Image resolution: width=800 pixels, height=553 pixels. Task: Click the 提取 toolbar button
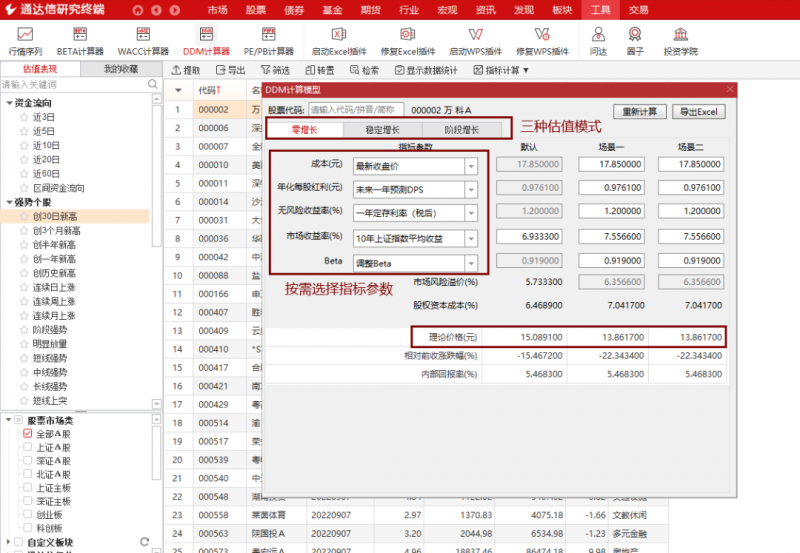186,70
